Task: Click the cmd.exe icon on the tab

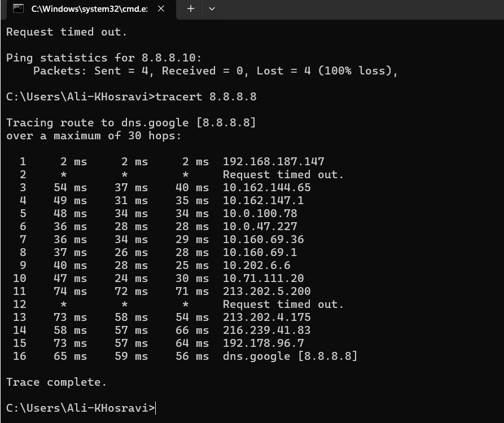Action: point(18,9)
